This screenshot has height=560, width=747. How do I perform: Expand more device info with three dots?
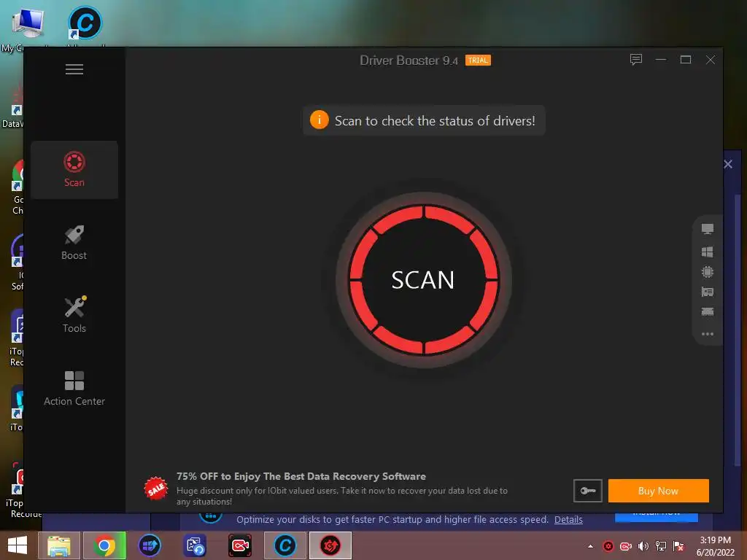point(708,334)
